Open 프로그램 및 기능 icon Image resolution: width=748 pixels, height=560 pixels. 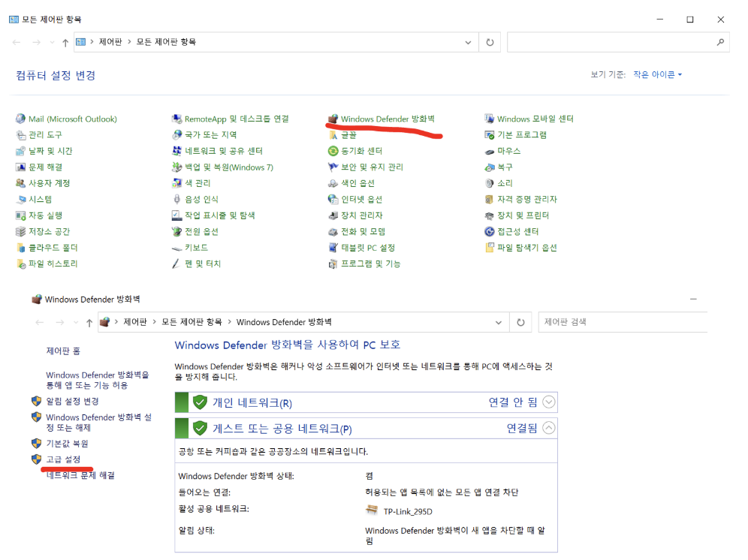pyautogui.click(x=364, y=263)
